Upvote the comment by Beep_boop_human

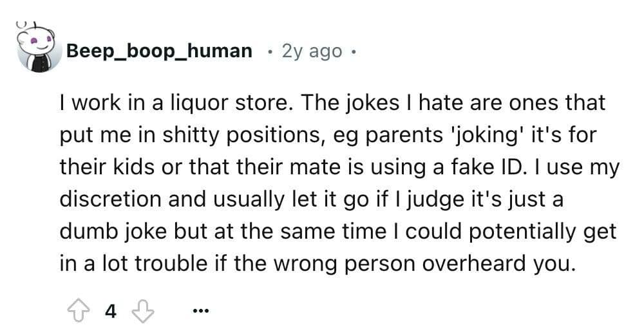(x=80, y=311)
